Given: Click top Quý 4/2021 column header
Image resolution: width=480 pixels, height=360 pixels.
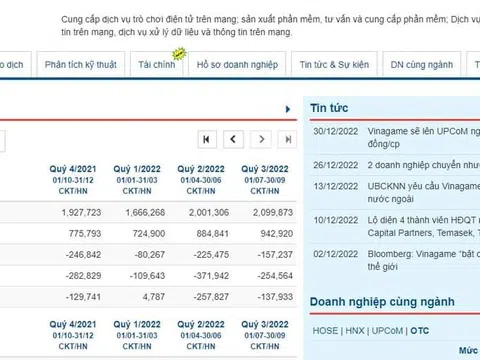Looking at the screenshot, I should 73,179.
